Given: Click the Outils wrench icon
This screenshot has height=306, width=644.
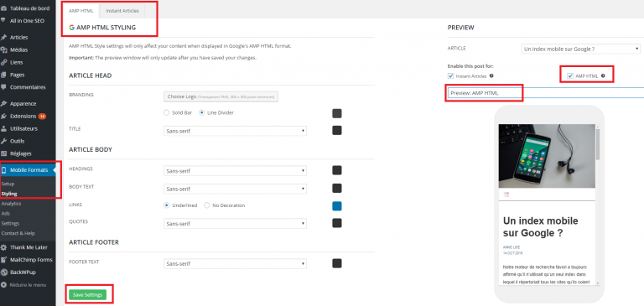Looking at the screenshot, I should point(4,141).
